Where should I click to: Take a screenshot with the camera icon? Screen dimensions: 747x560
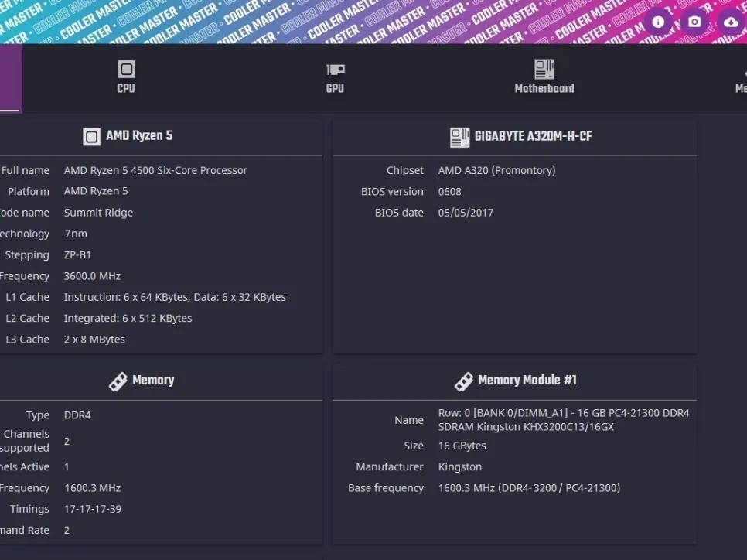pos(694,22)
